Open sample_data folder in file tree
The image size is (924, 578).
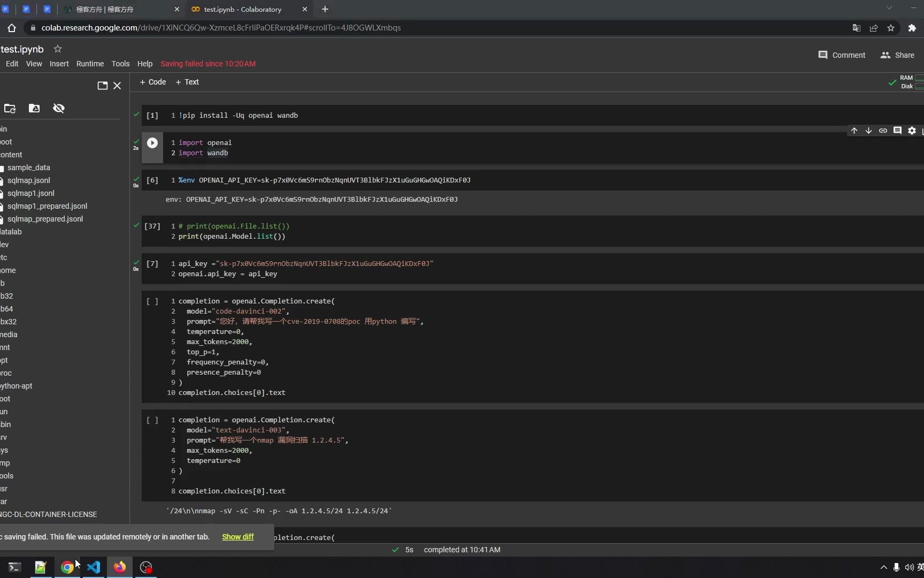(28, 168)
